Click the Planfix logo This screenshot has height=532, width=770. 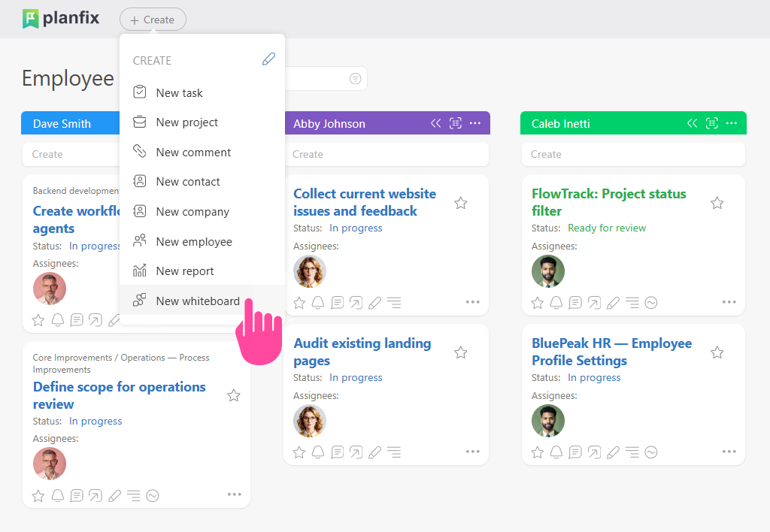tap(61, 19)
